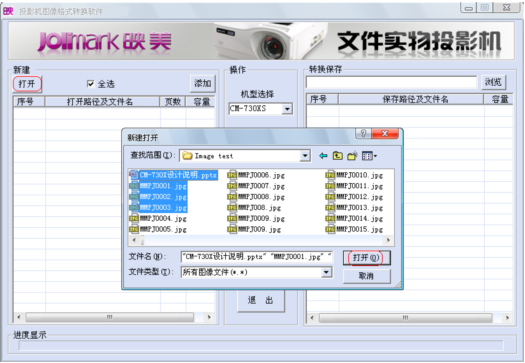Select file MMPJ0009.jpg
This screenshot has height=363, width=525.
click(256, 218)
